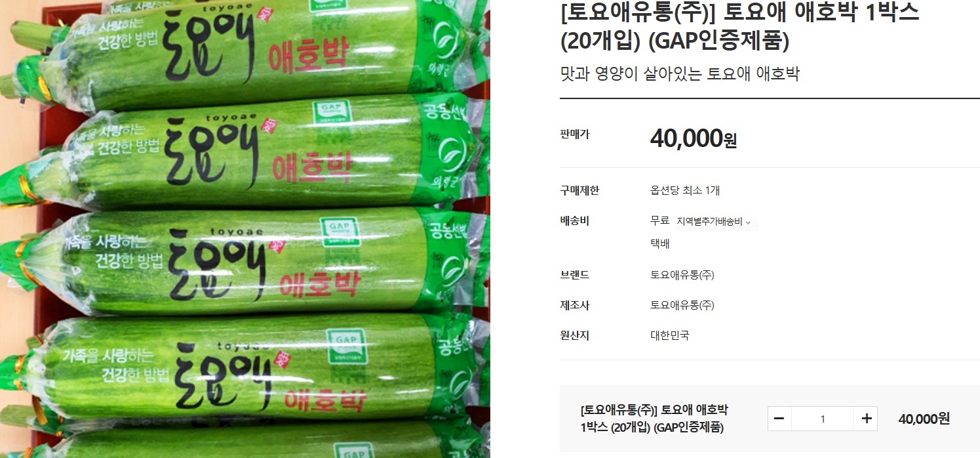Click the 판매가 label
The image size is (980, 458).
point(575,134)
